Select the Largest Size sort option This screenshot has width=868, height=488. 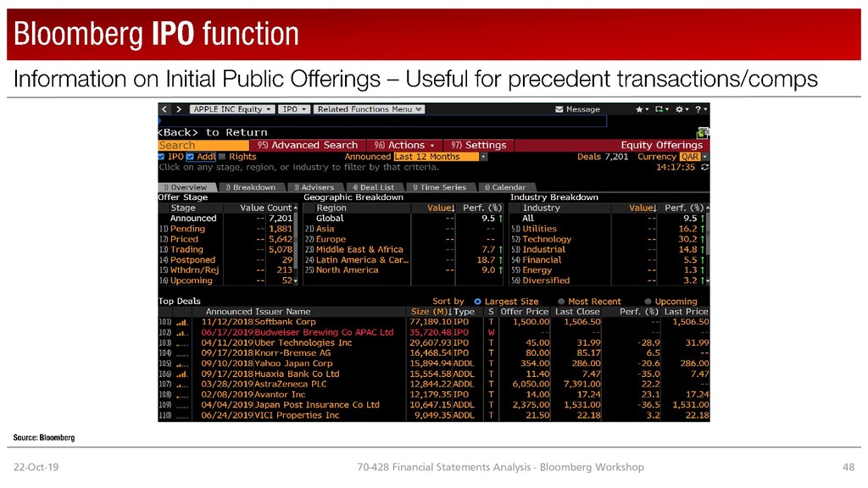pyautogui.click(x=477, y=302)
